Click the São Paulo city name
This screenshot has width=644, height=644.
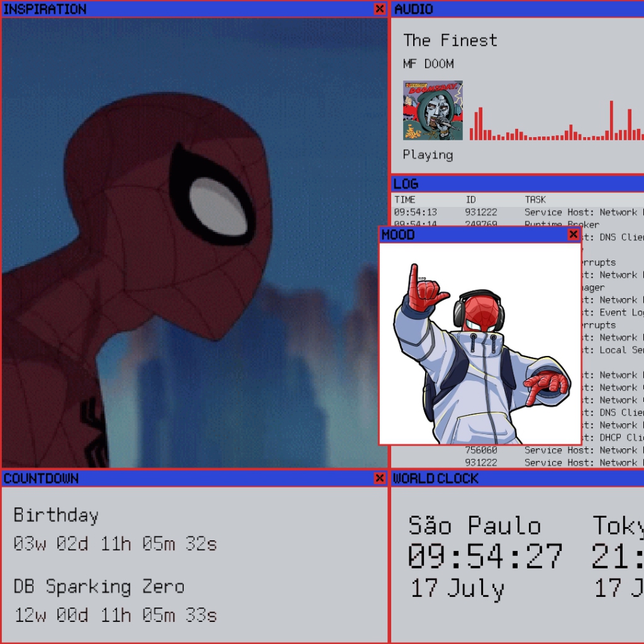[475, 525]
